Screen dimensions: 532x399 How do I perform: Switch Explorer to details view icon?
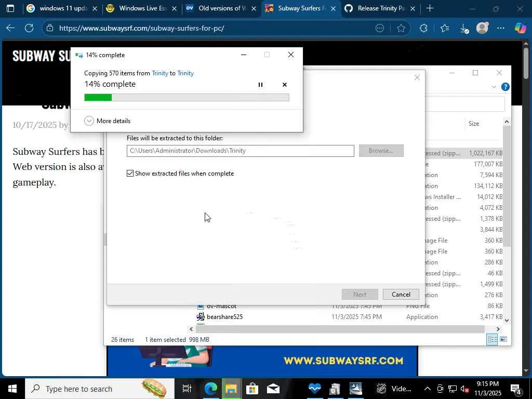click(492, 339)
